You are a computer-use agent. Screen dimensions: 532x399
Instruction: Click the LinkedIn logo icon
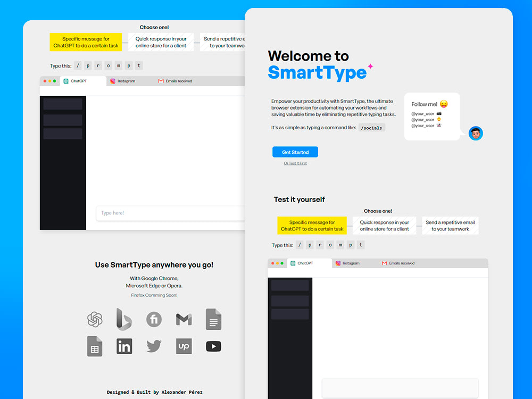click(x=124, y=346)
